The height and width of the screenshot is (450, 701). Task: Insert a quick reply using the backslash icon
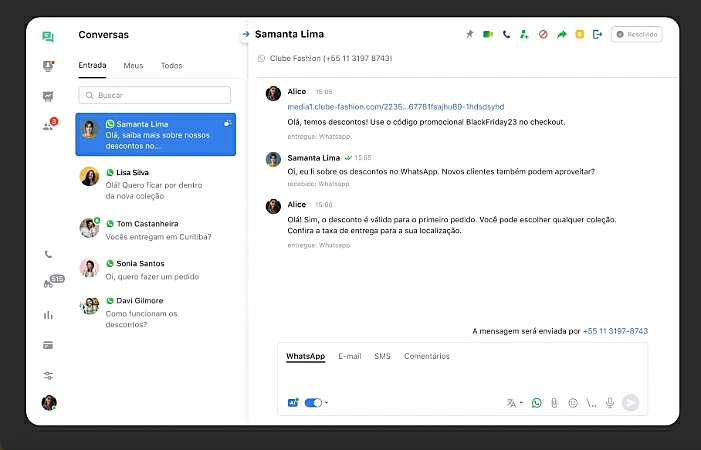click(x=591, y=403)
